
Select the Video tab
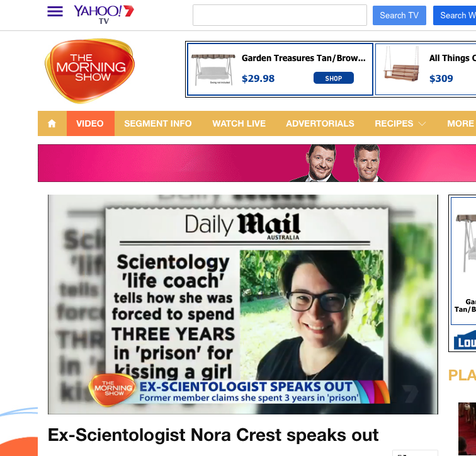click(x=91, y=123)
